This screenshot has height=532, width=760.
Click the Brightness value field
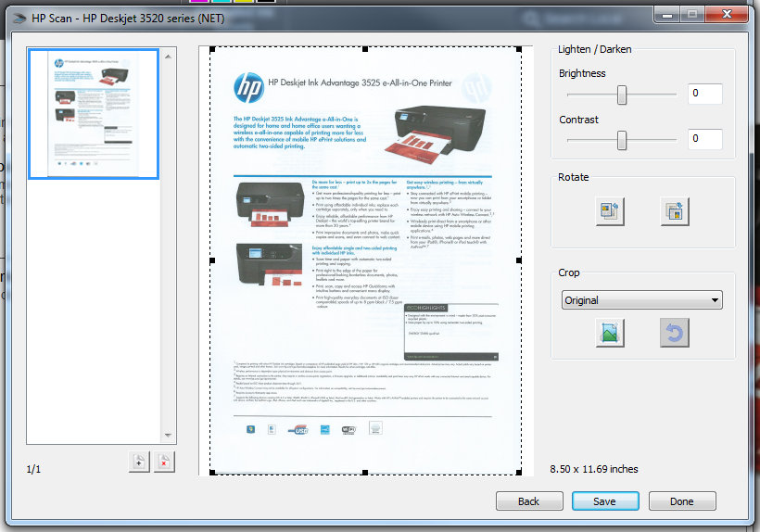click(x=705, y=94)
